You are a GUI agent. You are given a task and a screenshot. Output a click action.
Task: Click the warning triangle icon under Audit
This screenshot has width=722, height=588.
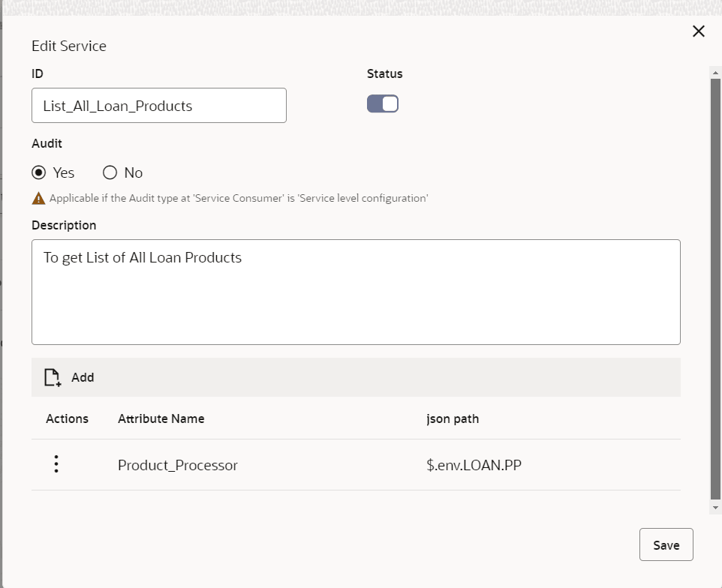38,199
